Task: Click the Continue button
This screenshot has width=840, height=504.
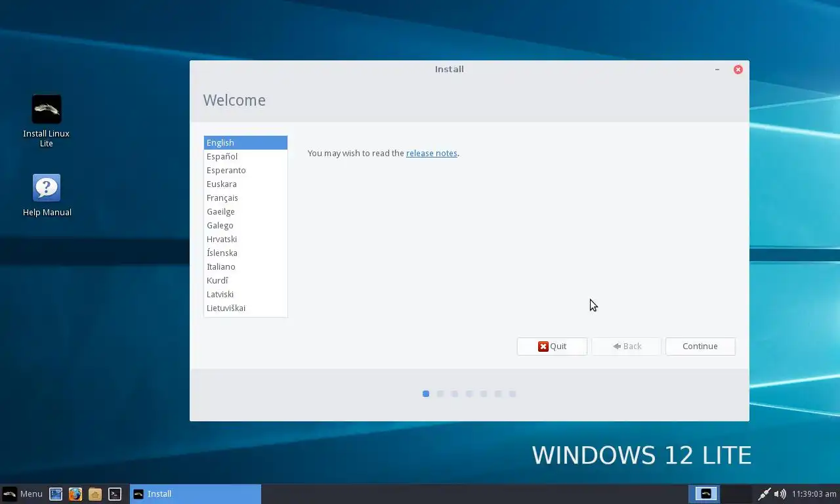Action: (700, 346)
